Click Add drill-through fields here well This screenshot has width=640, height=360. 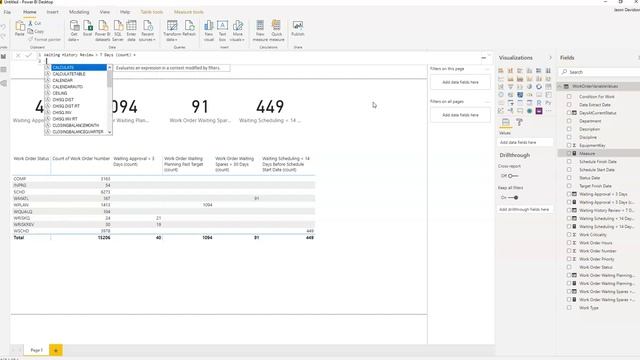coord(524,209)
